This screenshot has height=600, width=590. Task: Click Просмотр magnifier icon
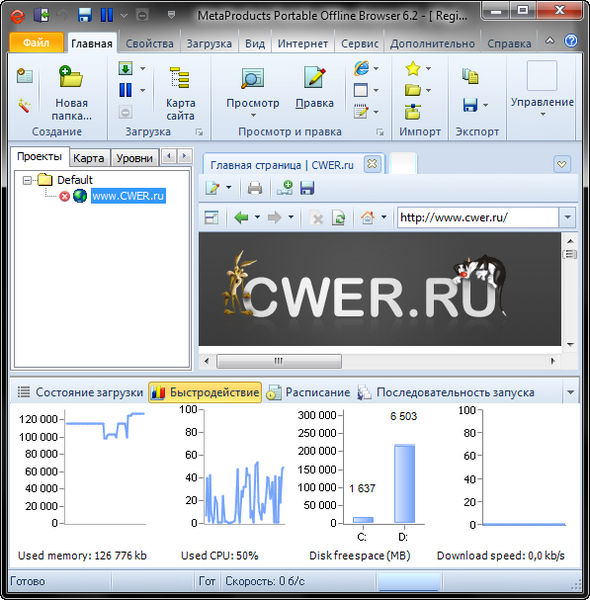(253, 78)
